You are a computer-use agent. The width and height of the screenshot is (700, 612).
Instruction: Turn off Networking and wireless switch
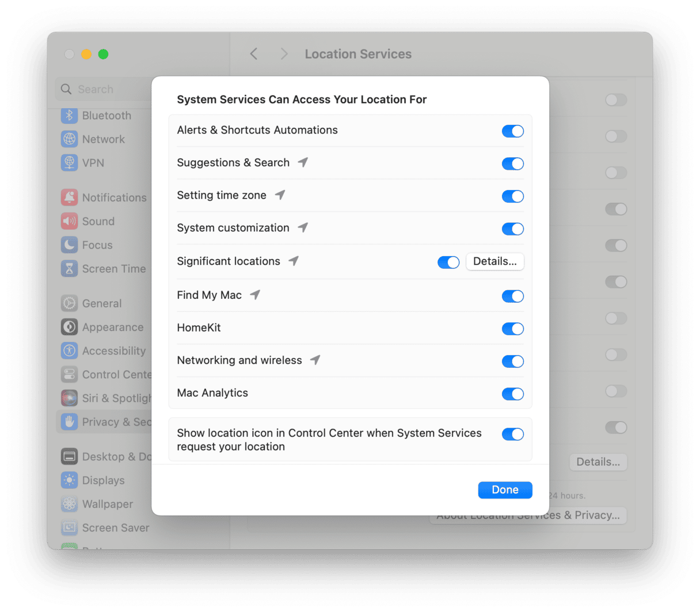512,361
